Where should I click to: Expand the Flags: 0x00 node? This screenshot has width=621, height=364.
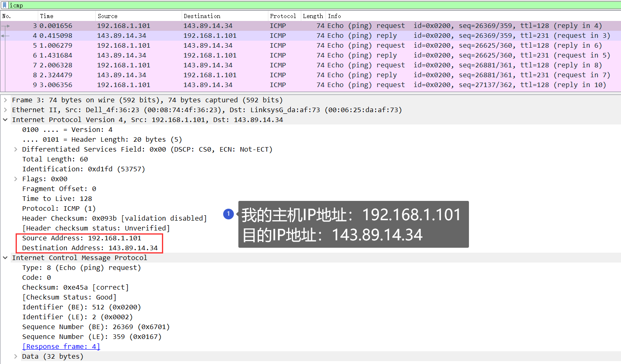point(16,179)
